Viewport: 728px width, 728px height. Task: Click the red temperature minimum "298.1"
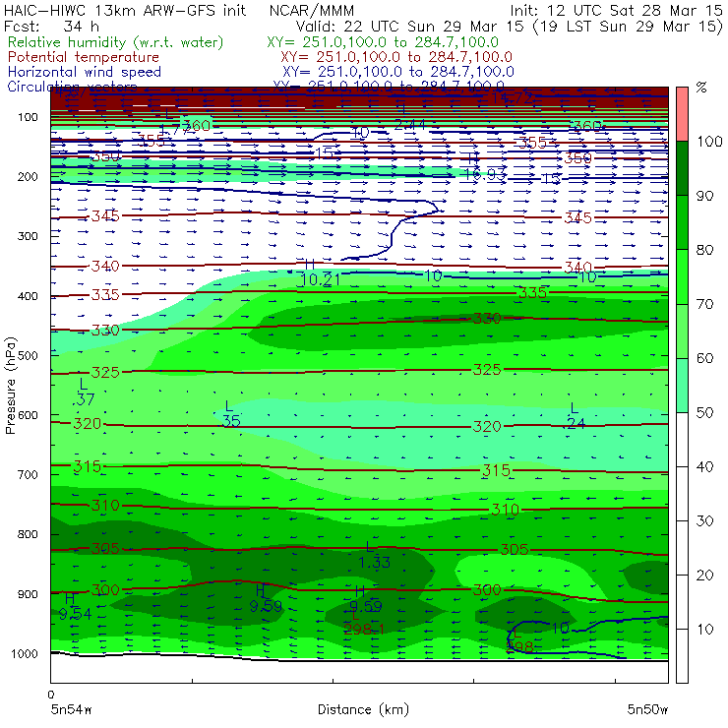click(364, 629)
